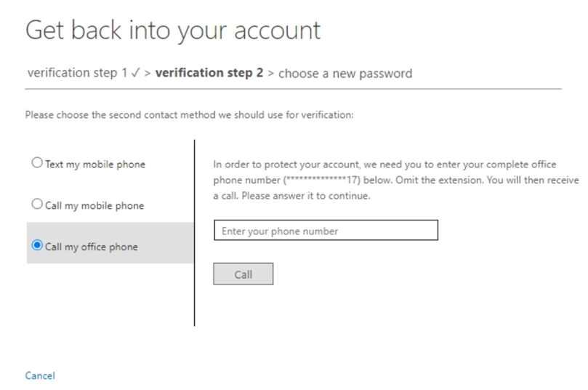Focus the "Enter your phone number" field
Viewport: 588px width, 390px height.
[x=326, y=231]
